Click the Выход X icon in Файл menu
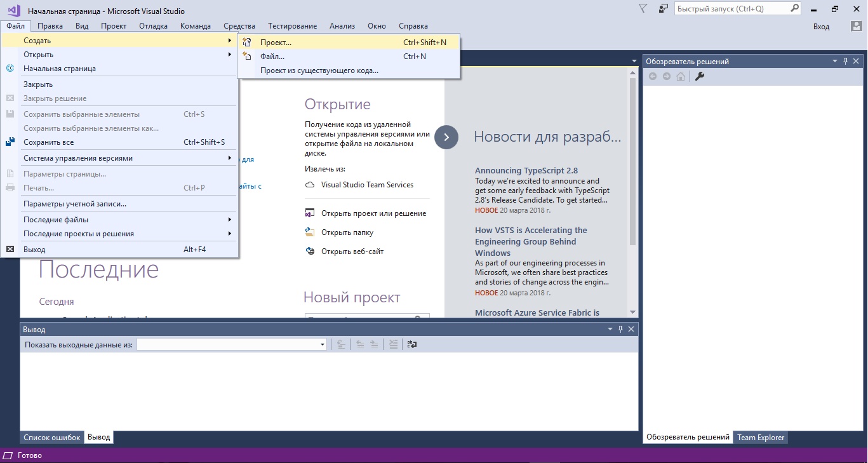The height and width of the screenshot is (463, 868). [x=10, y=250]
